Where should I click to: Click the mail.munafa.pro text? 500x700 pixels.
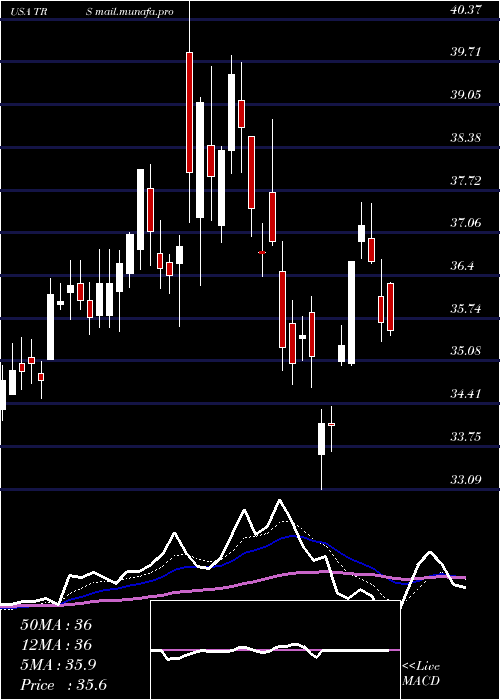tap(134, 12)
